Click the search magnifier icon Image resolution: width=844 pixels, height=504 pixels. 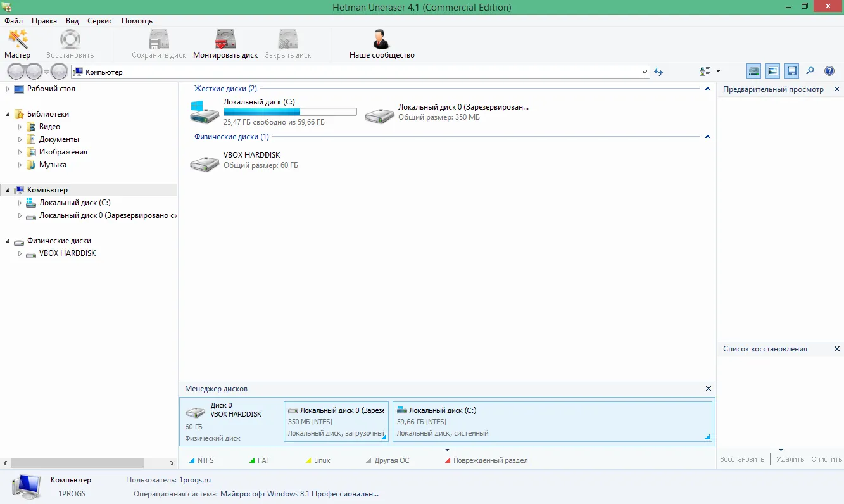[x=810, y=71]
